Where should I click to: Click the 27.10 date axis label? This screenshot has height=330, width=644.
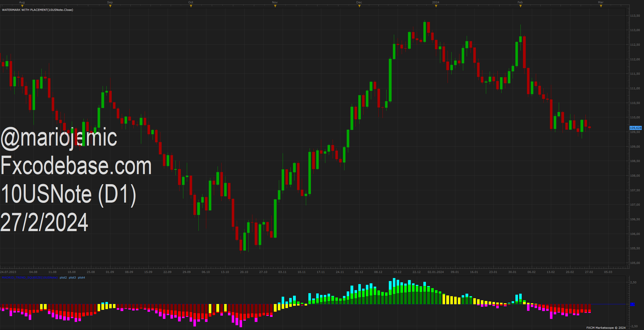[x=263, y=272]
